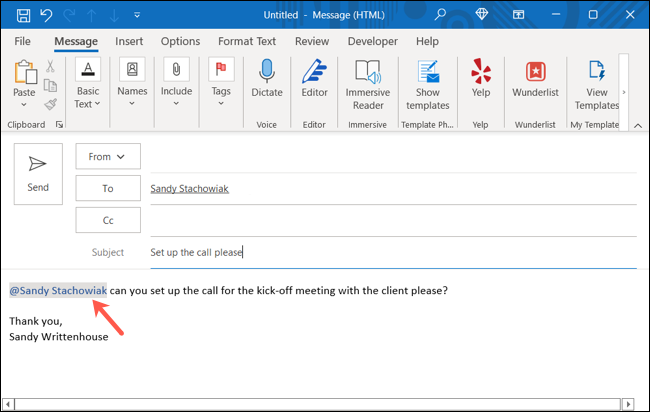650x412 pixels.
Task: Click the horizontal scrollbar right arrow
Action: pos(628,404)
